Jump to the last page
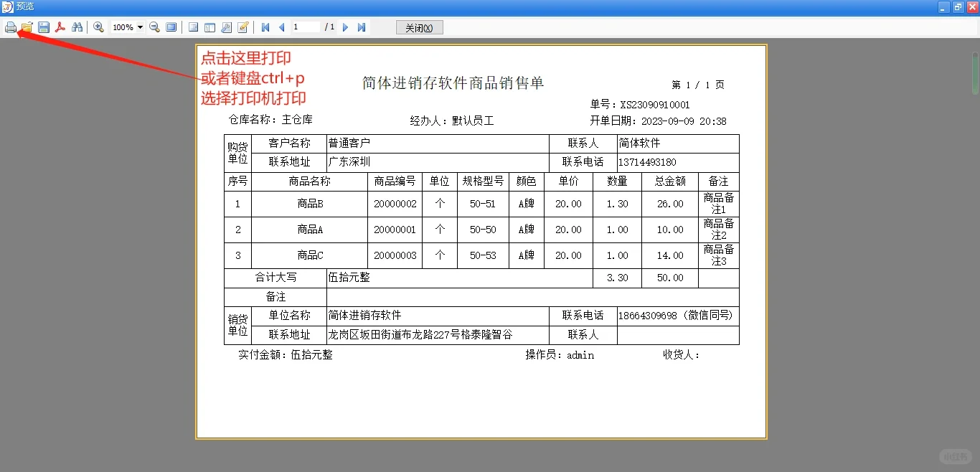Viewport: 980px width, 472px height. (x=361, y=27)
